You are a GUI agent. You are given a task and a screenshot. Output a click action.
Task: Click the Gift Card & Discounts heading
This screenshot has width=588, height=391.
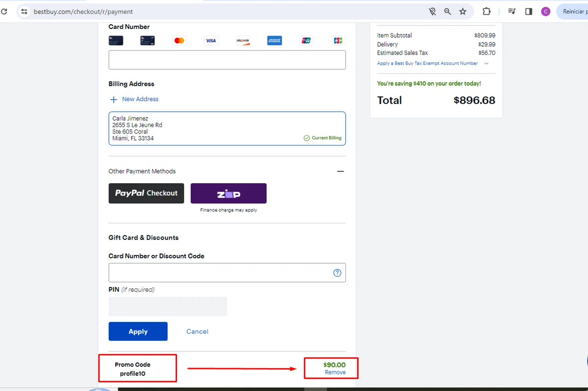pyautogui.click(x=143, y=238)
